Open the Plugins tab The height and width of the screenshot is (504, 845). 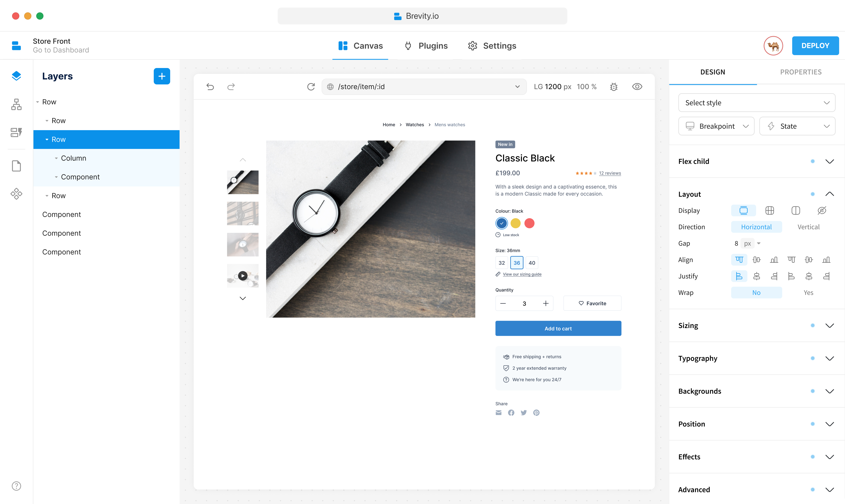pos(426,46)
